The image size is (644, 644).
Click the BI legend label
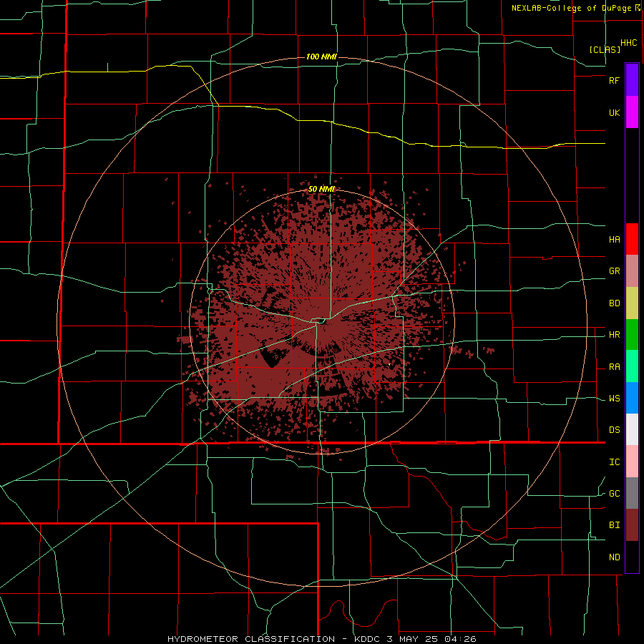click(614, 525)
